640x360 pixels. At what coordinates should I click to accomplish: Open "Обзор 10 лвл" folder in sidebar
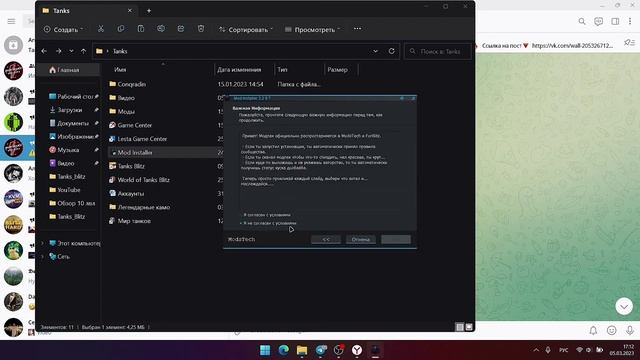pyautogui.click(x=73, y=203)
